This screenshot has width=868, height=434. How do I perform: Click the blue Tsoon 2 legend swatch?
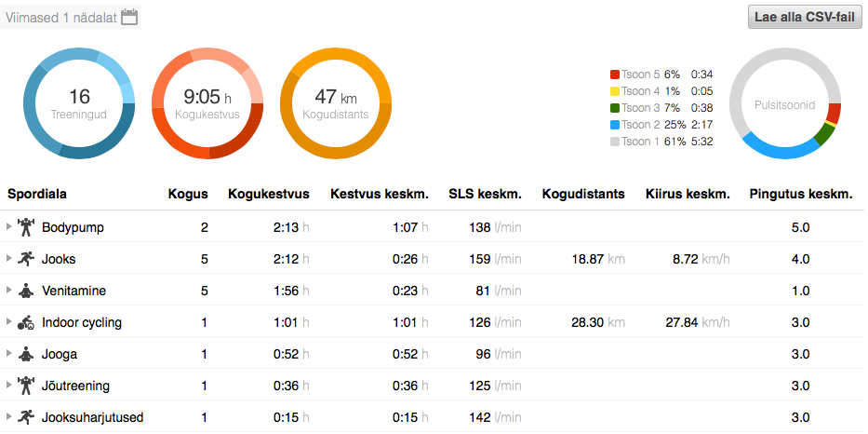click(x=614, y=125)
